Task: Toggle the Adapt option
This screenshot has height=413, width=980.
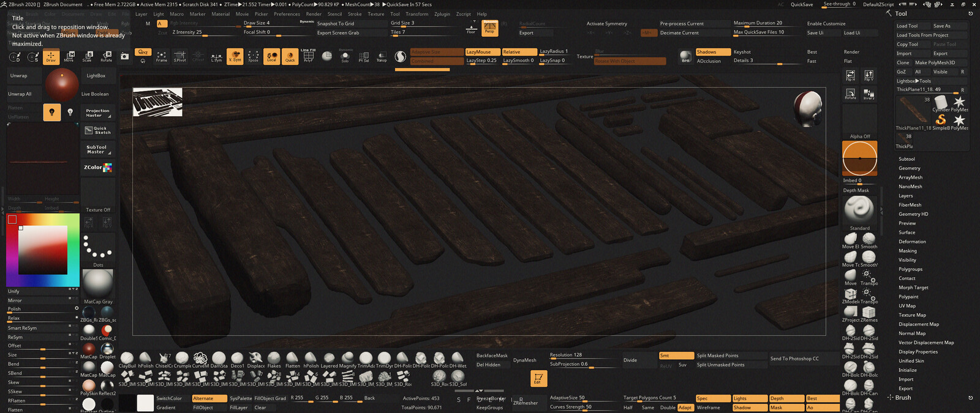Action: (685, 407)
